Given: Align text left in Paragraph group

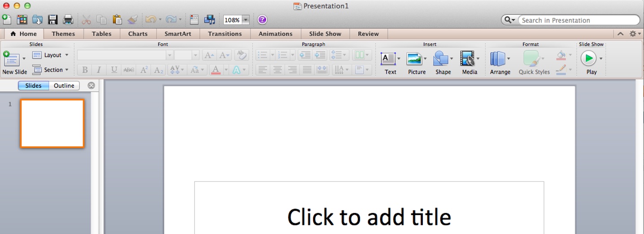Looking at the screenshot, I should click(263, 70).
